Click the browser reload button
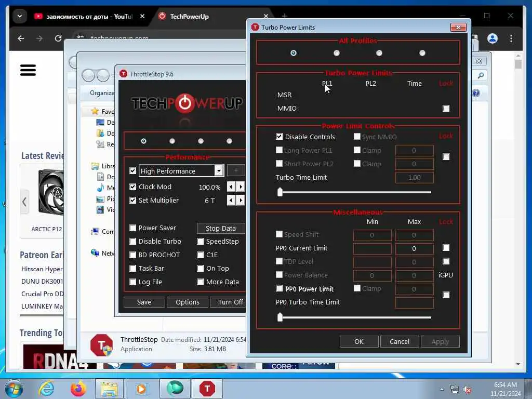The image size is (532, 399). pos(58,38)
